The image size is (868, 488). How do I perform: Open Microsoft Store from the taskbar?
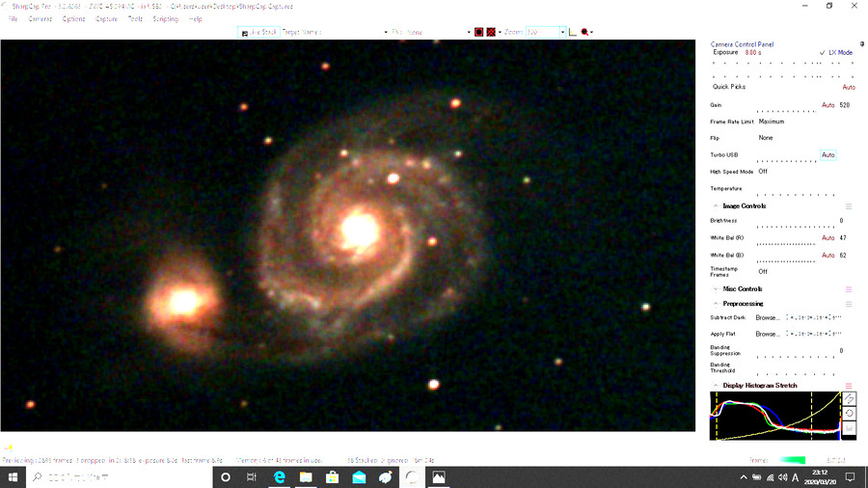point(332,477)
